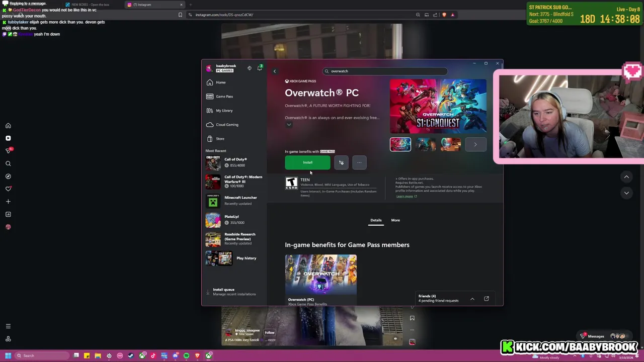Open Call of Duty from Most Recent
Viewport: 644px width, 362px height.
tap(234, 162)
